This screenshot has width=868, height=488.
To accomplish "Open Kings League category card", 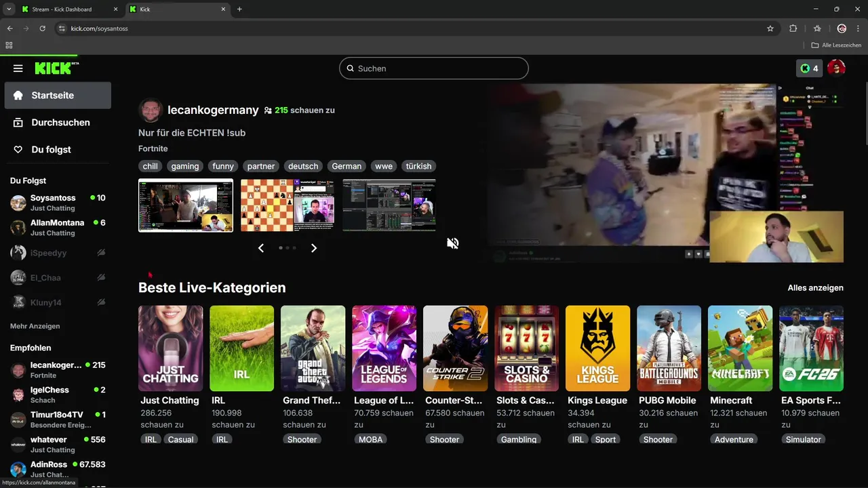I will (597, 348).
